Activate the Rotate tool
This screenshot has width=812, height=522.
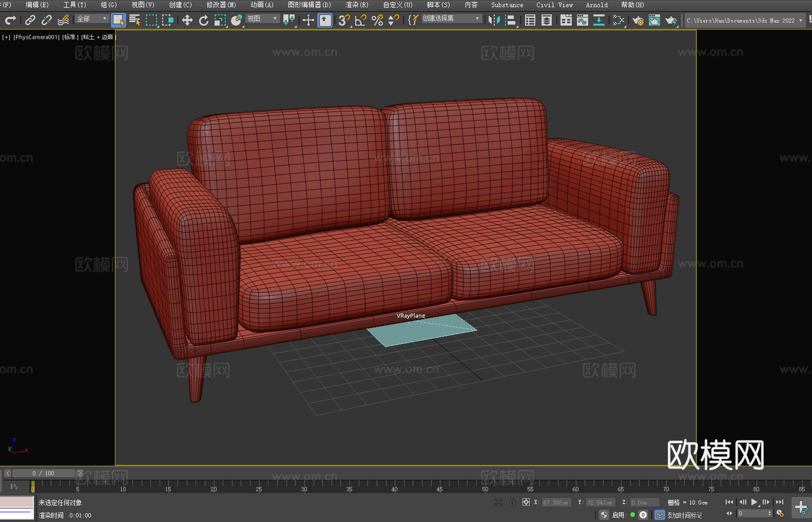pyautogui.click(x=203, y=21)
